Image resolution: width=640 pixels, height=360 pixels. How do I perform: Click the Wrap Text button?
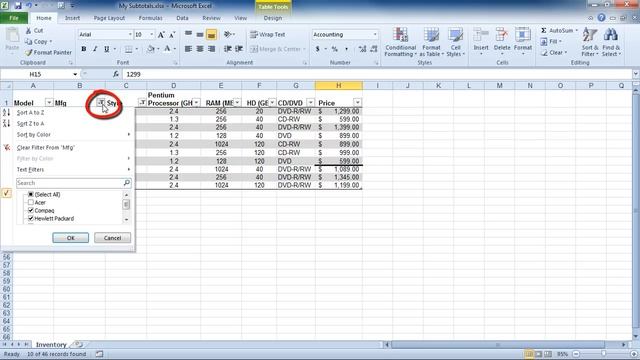point(267,35)
